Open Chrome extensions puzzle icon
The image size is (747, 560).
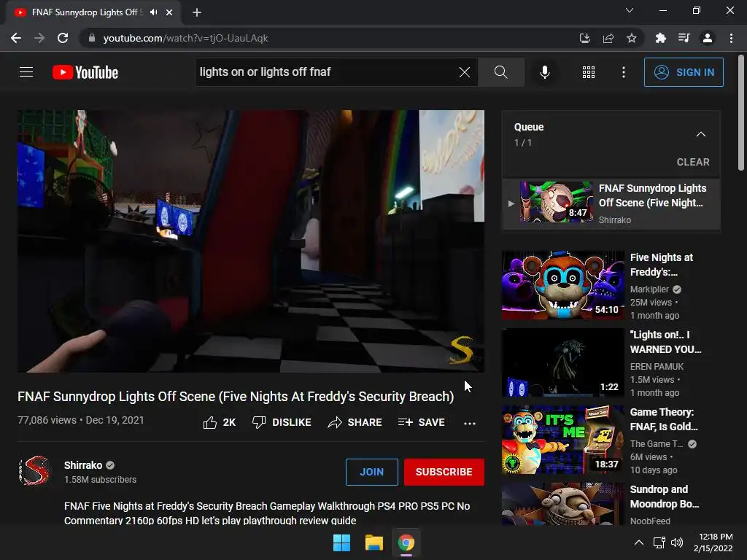point(660,38)
